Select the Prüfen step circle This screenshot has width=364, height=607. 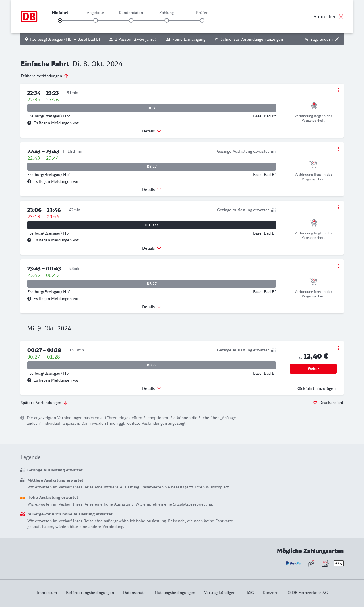(x=202, y=20)
